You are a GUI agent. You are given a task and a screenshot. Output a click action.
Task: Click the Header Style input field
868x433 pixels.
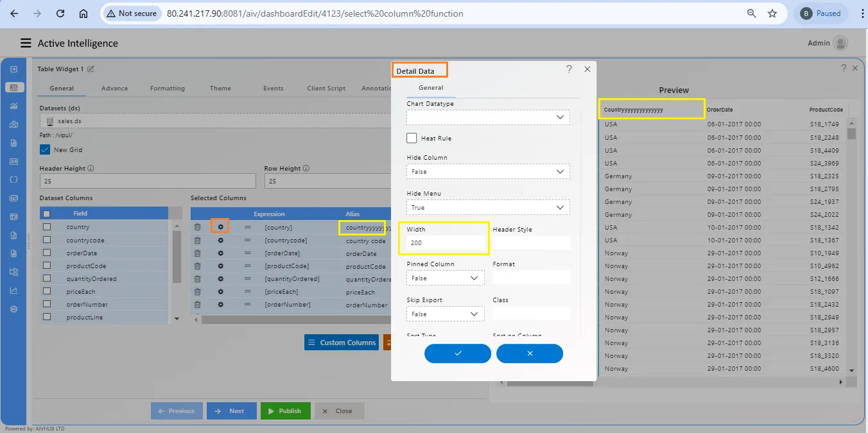click(x=531, y=243)
